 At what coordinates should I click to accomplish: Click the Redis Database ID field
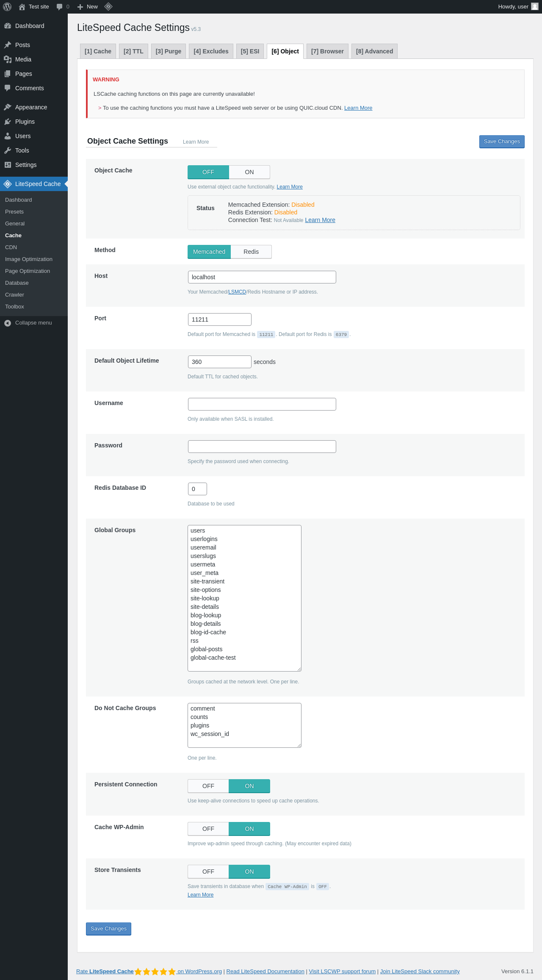coord(197,489)
